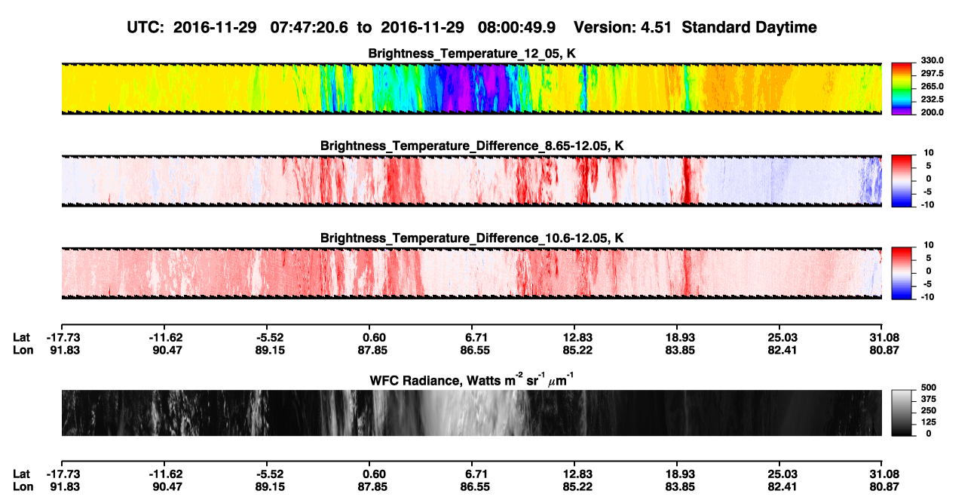Click the '10' label on 10.6-12.05 color bar
Viewport: 980px width, 503px height.
pos(929,245)
